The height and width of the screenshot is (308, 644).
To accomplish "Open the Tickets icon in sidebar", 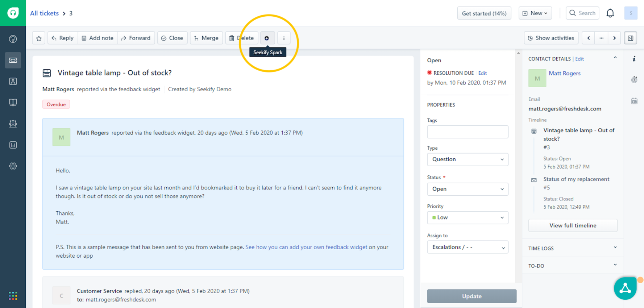I will (13, 60).
